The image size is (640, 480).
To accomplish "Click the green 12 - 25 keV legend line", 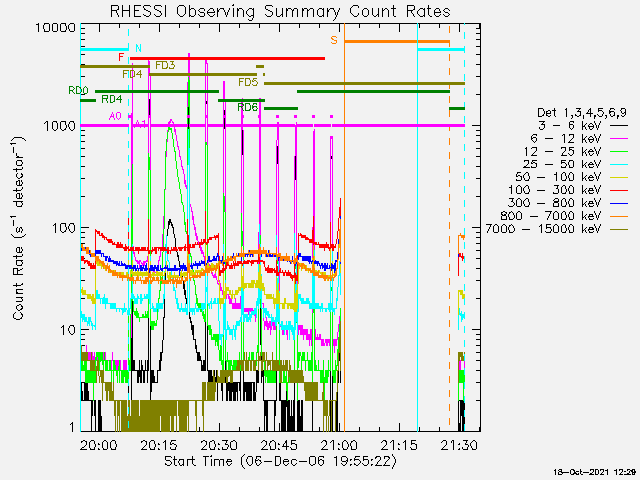I will (x=619, y=152).
